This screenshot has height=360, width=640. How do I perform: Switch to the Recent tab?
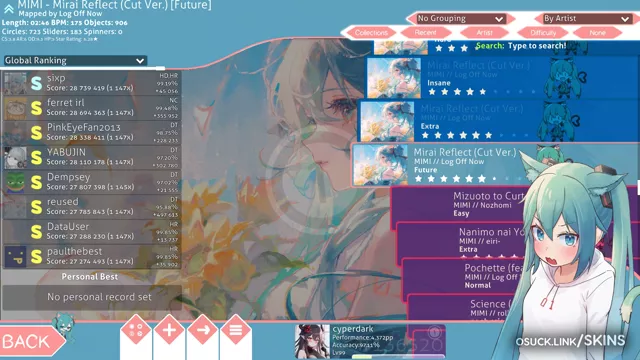pyautogui.click(x=426, y=33)
